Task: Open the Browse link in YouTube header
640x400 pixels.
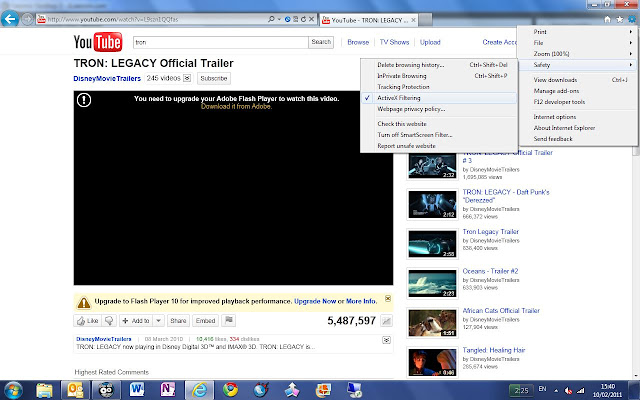Action: pos(358,42)
